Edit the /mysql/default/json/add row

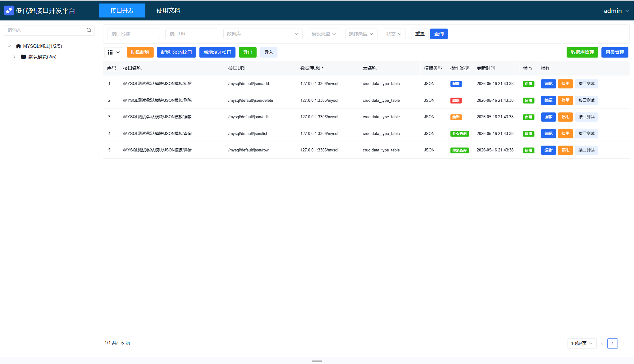click(x=549, y=84)
